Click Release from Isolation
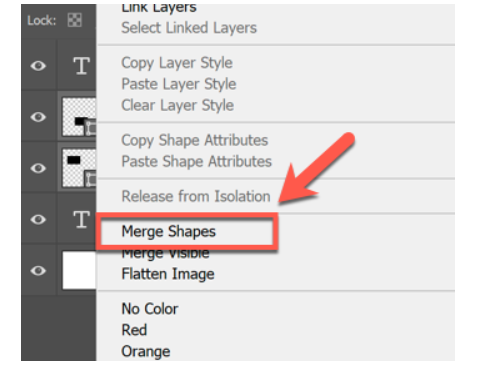This screenshot has height=373, width=484. coord(196,196)
